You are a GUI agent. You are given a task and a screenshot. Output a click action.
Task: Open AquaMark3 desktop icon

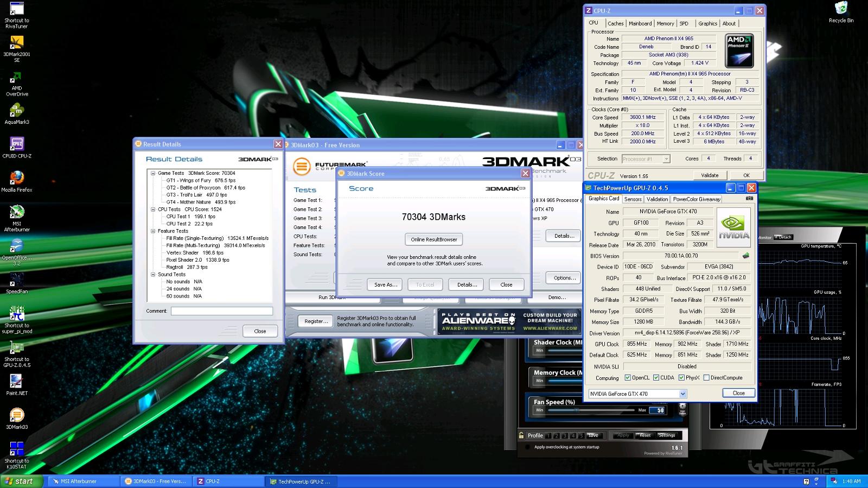(17, 114)
